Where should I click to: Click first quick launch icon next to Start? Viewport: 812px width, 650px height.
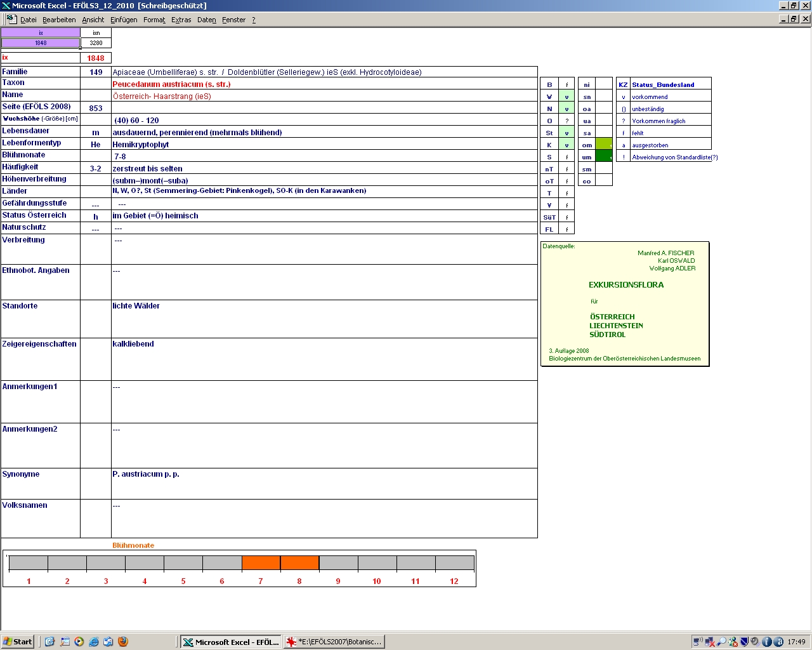[49, 642]
